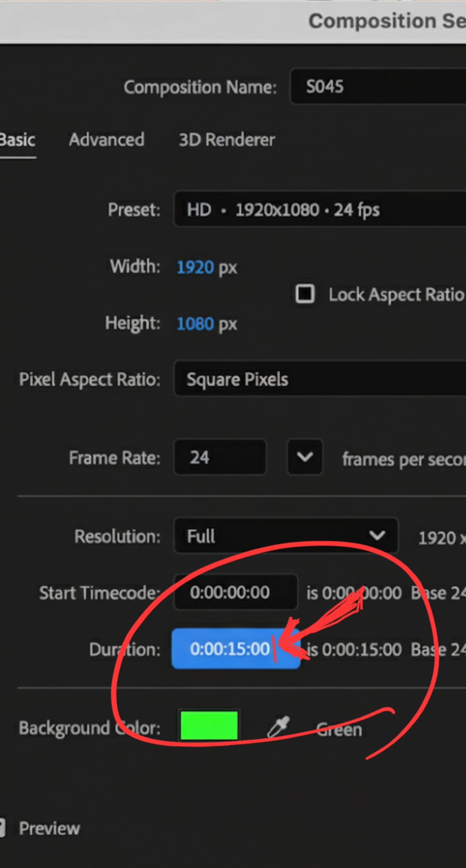Switch to the Basic tab
The image size is (466, 868).
[x=17, y=140]
